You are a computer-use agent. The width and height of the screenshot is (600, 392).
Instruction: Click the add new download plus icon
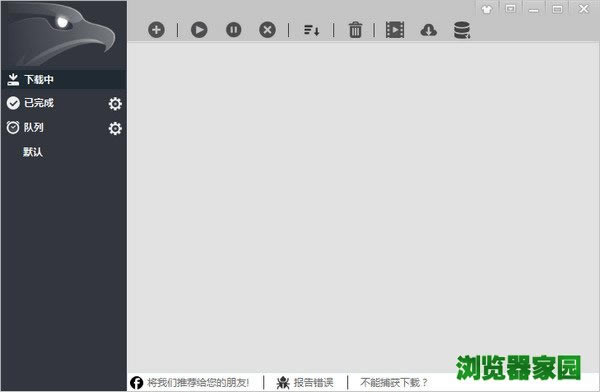click(x=156, y=30)
